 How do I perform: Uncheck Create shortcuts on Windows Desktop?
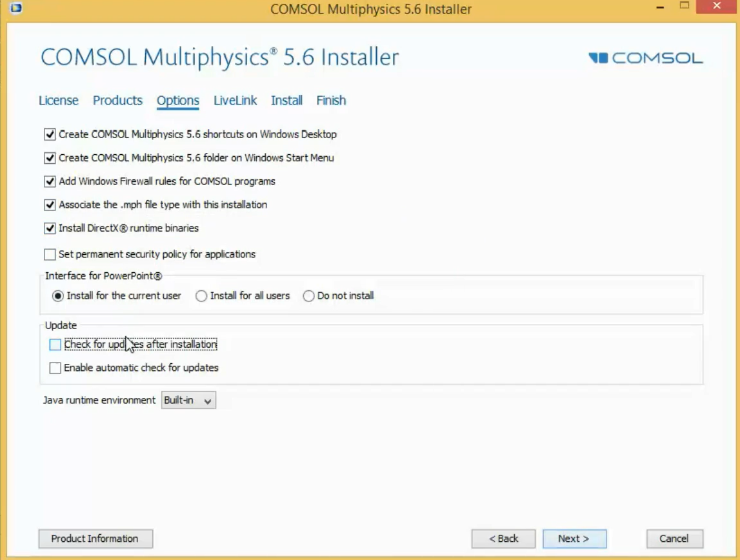click(50, 134)
